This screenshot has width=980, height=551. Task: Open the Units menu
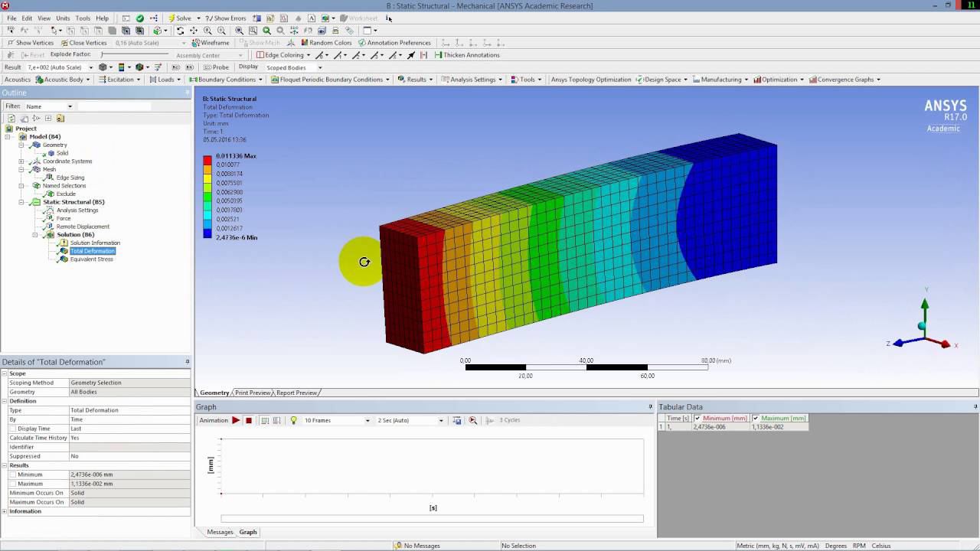63,18
